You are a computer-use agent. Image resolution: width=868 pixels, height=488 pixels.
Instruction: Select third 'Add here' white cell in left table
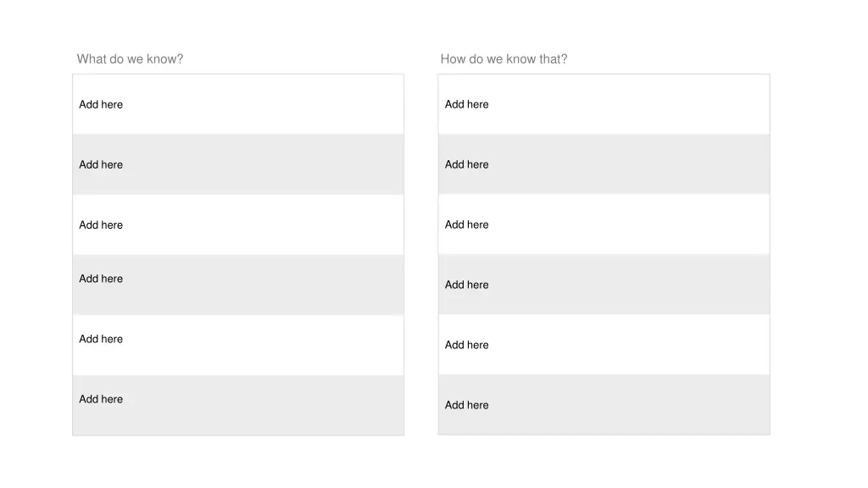click(x=238, y=225)
